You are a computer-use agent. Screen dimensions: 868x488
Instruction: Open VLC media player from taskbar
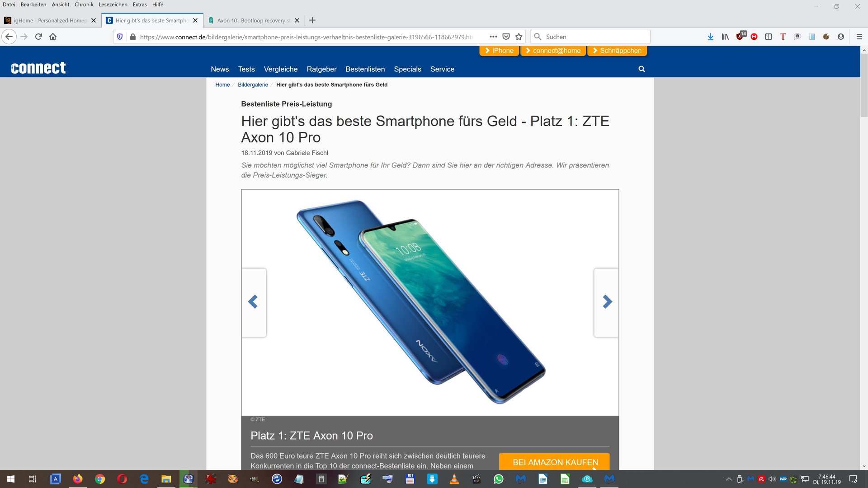click(454, 479)
